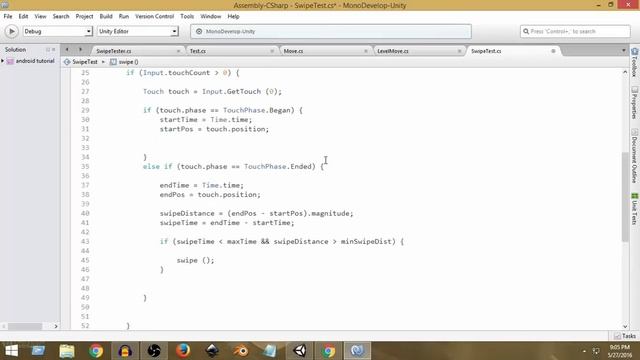
Task: Open Windows Start button
Action: (11, 351)
